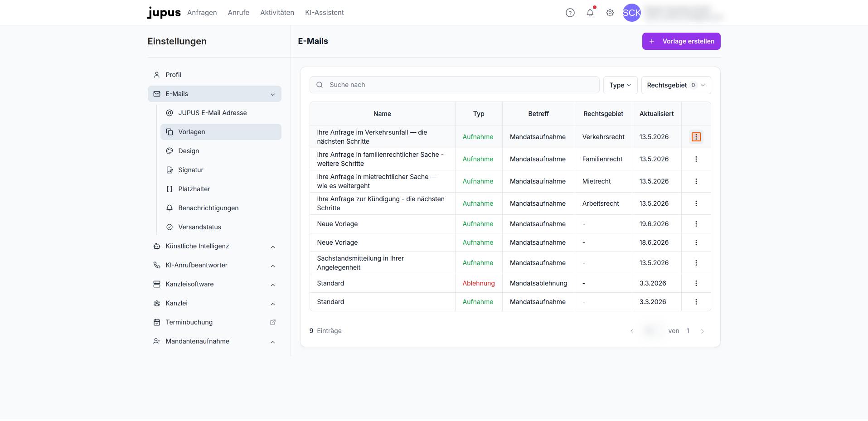The height and width of the screenshot is (421, 868).
Task: Expand Künstliche Intelligenz section
Action: [x=214, y=246]
